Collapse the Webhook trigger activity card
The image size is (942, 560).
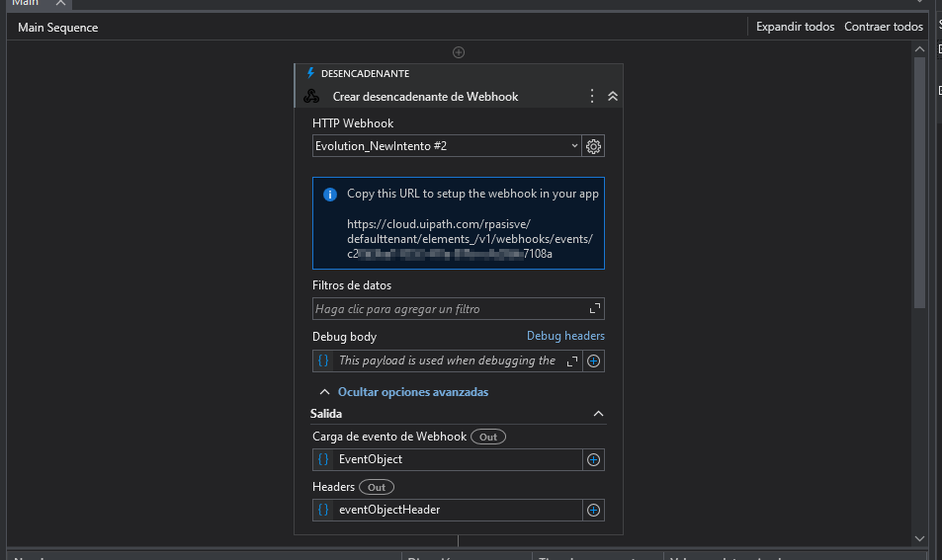click(x=613, y=96)
